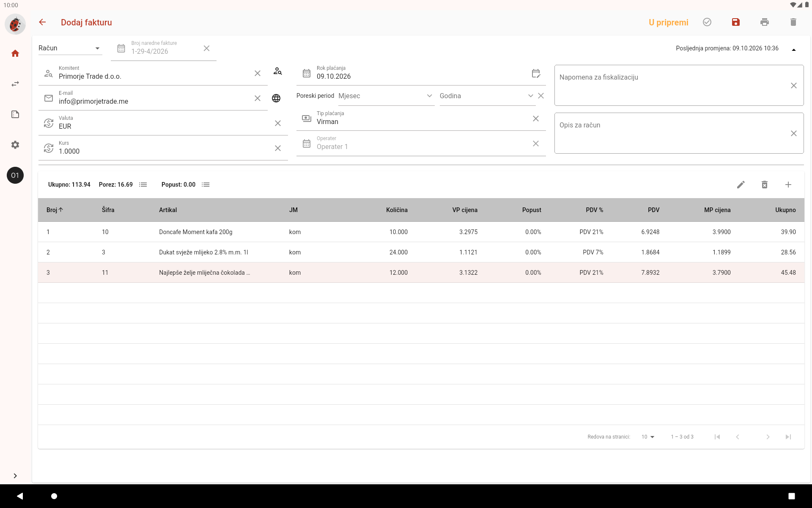
Task: Delete the selected row in items table
Action: [x=765, y=185]
